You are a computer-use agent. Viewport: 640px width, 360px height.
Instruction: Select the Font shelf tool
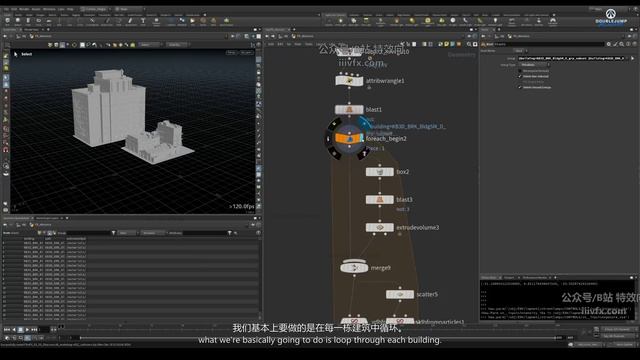click(x=143, y=21)
